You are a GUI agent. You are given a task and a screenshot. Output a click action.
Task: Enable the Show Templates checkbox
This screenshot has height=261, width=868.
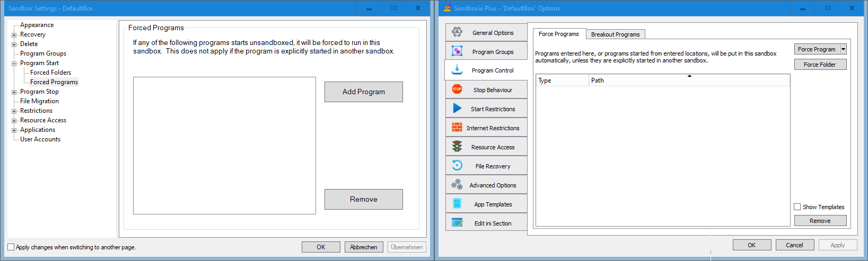coord(797,207)
